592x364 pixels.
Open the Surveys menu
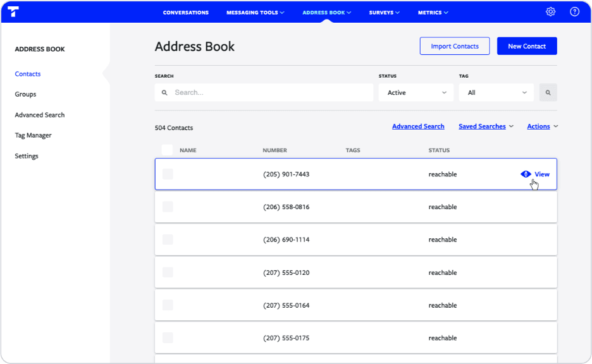[384, 13]
